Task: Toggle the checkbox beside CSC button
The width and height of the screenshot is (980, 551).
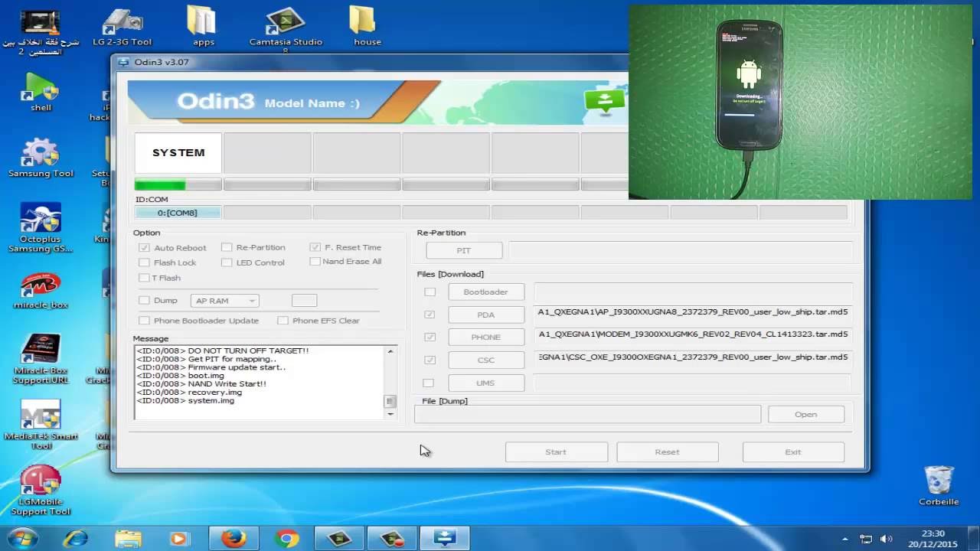Action: tap(430, 360)
